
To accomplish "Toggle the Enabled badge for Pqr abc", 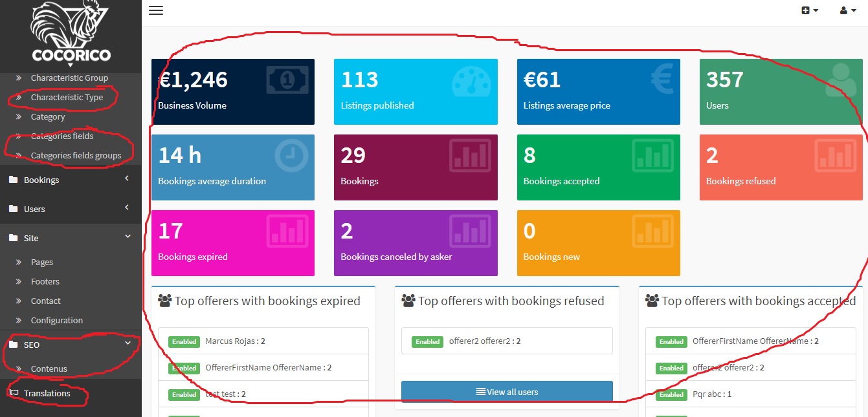I will click(x=671, y=394).
